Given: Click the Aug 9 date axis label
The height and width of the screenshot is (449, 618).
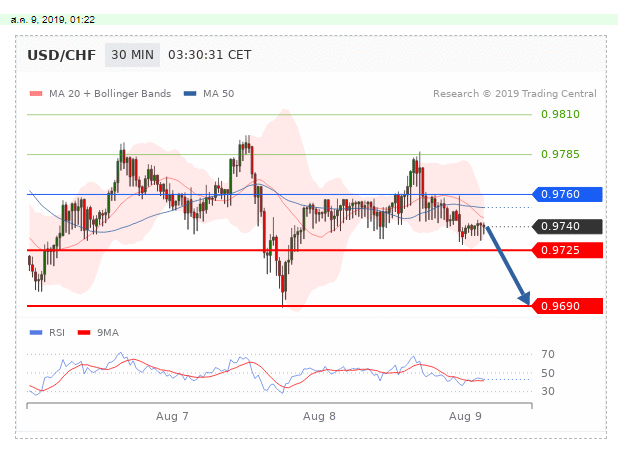Looking at the screenshot, I should coord(465,416).
